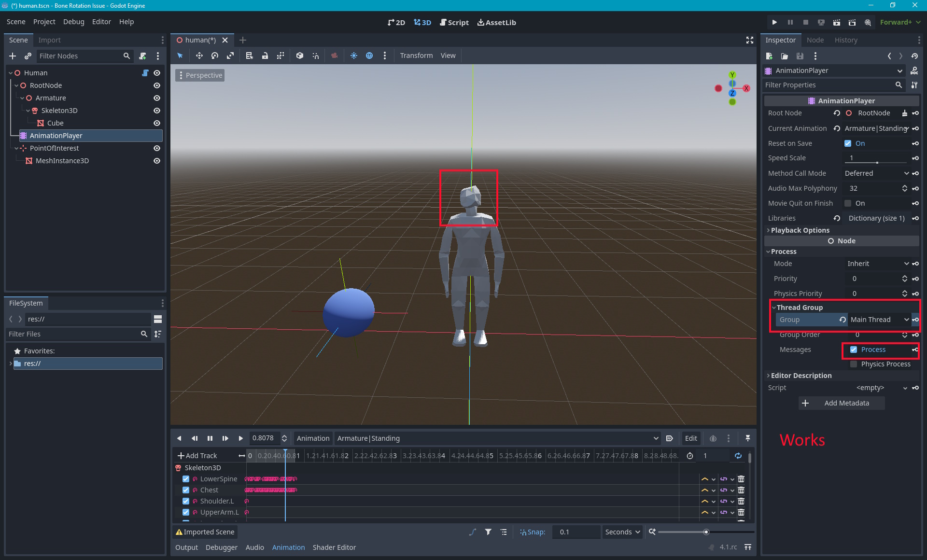Select the Move tool in the 3D toolbar
The width and height of the screenshot is (927, 560).
(199, 56)
